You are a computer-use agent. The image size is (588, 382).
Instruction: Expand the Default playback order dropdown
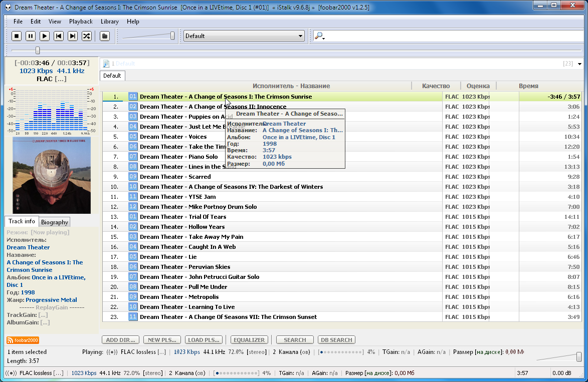click(300, 36)
